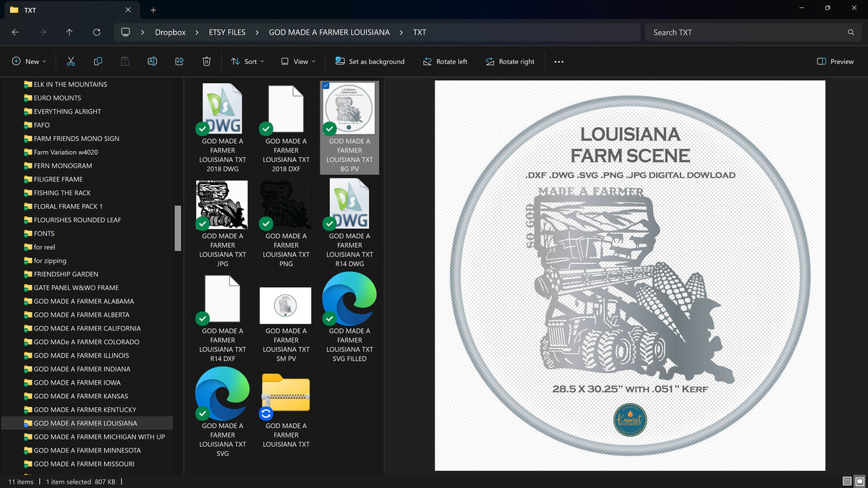The height and width of the screenshot is (488, 868).
Task: Open FERN MONOGRAM folder
Action: (63, 166)
